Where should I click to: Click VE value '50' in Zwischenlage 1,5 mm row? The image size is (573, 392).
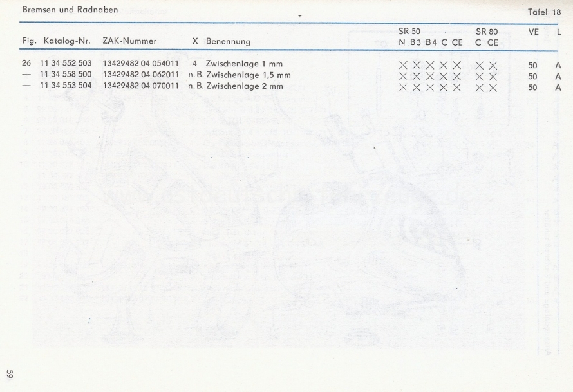pos(533,77)
